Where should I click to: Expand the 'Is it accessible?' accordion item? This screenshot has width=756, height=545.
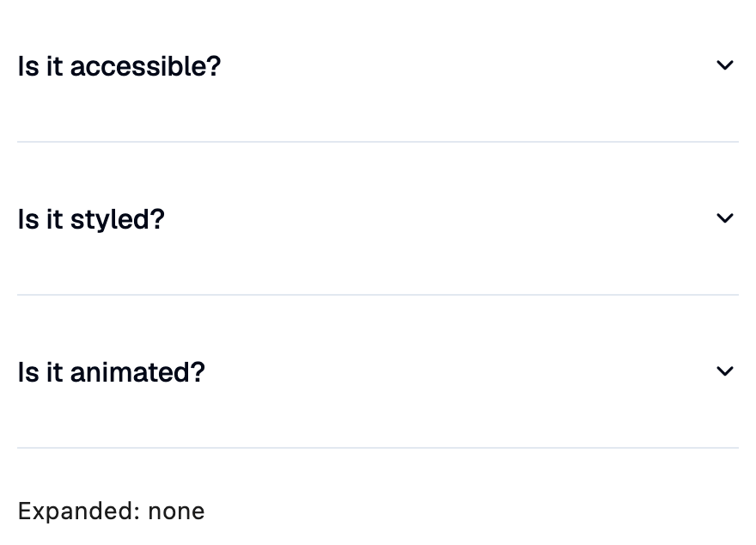coord(378,65)
